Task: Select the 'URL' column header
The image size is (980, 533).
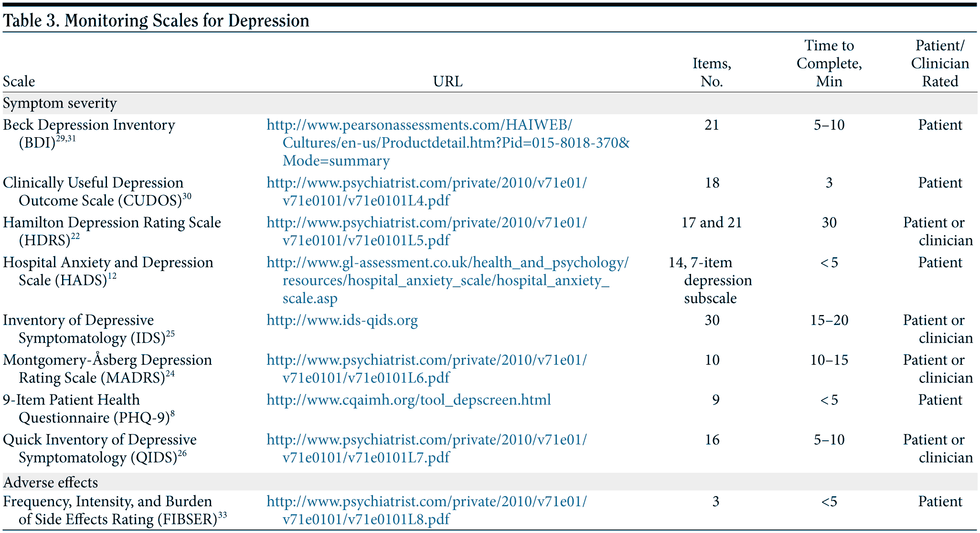Action: coord(447,81)
